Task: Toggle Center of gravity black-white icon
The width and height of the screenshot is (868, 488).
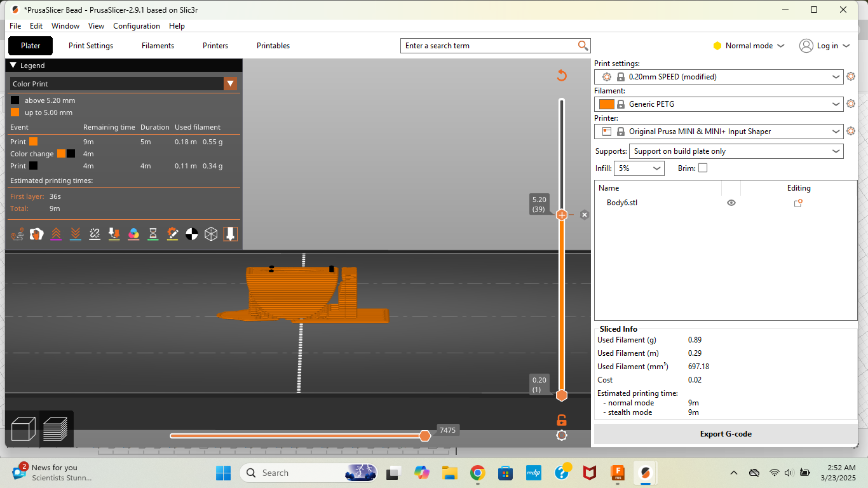Action: click(x=192, y=234)
